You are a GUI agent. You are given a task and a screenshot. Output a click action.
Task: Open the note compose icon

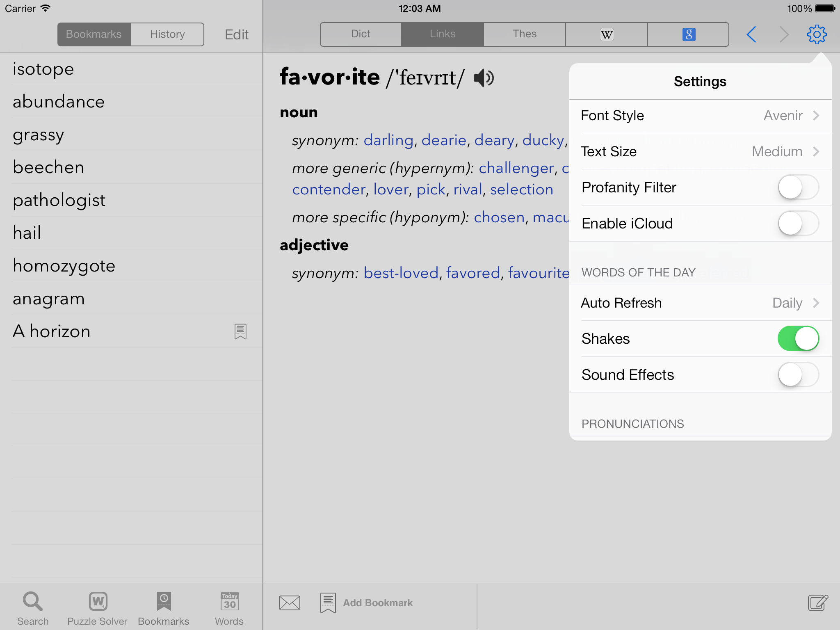tap(818, 603)
